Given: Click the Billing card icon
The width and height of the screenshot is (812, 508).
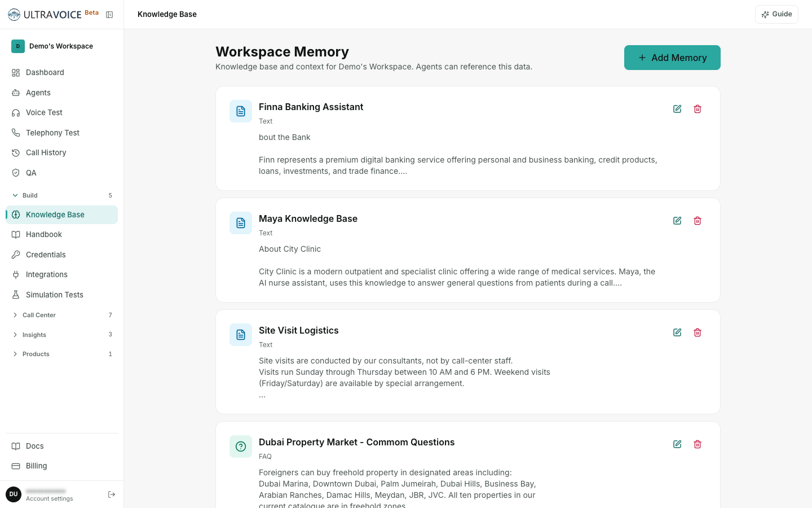Looking at the screenshot, I should coord(16,466).
